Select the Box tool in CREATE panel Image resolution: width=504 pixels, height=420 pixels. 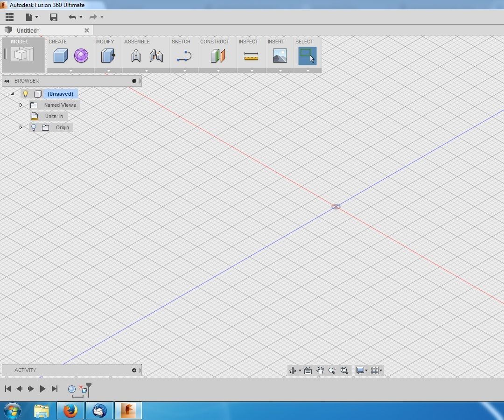click(x=60, y=56)
